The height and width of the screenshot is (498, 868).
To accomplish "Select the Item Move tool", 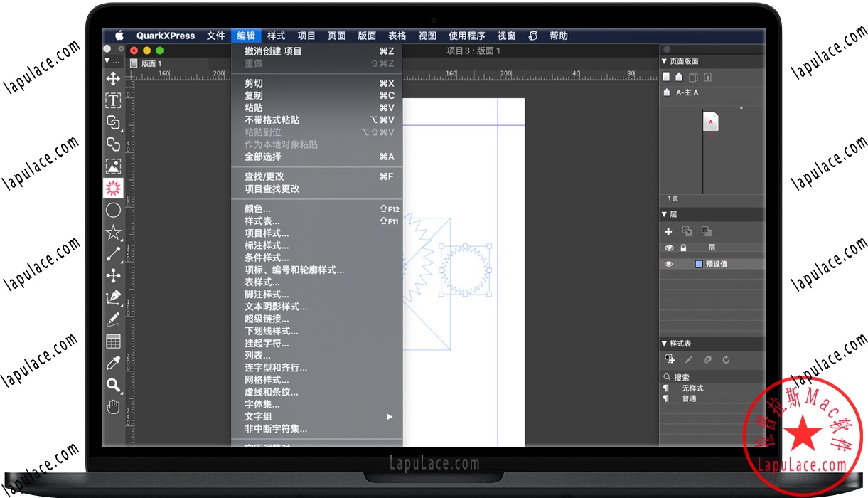I will 113,79.
